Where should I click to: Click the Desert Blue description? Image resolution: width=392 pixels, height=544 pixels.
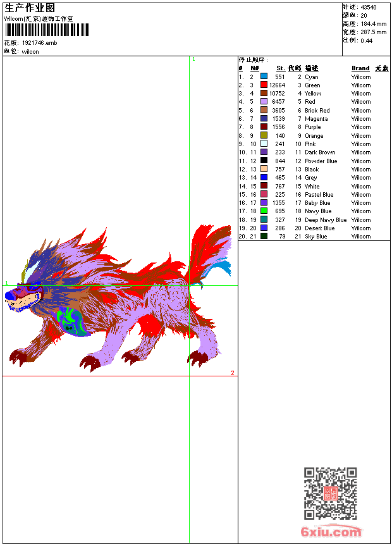319,228
